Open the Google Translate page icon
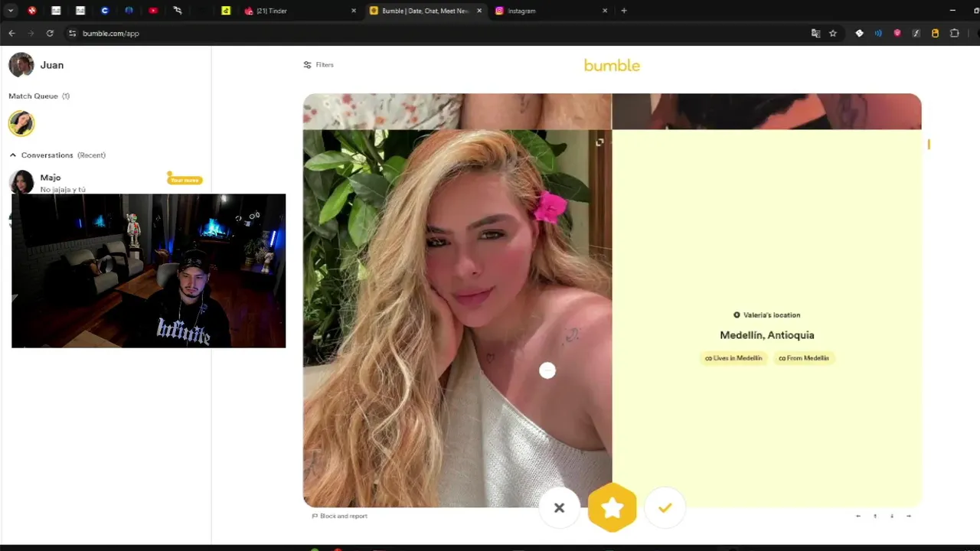This screenshot has width=980, height=551. coord(815,33)
